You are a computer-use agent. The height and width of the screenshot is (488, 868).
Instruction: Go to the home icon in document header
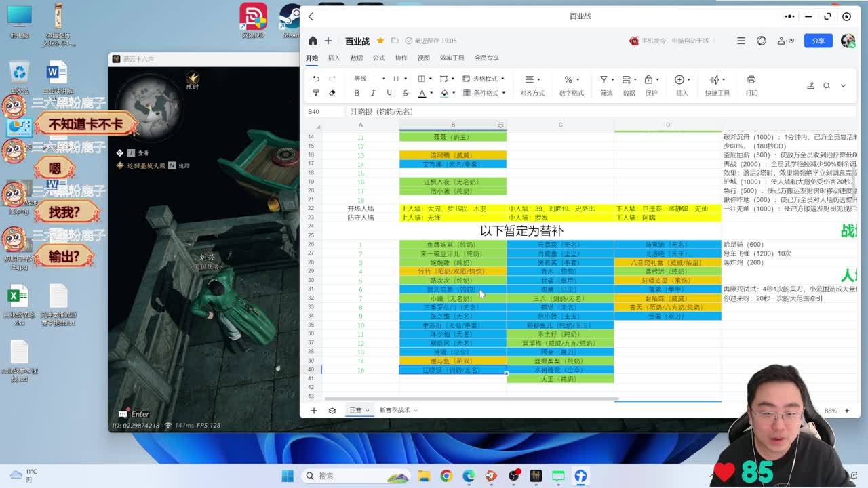(x=313, y=41)
